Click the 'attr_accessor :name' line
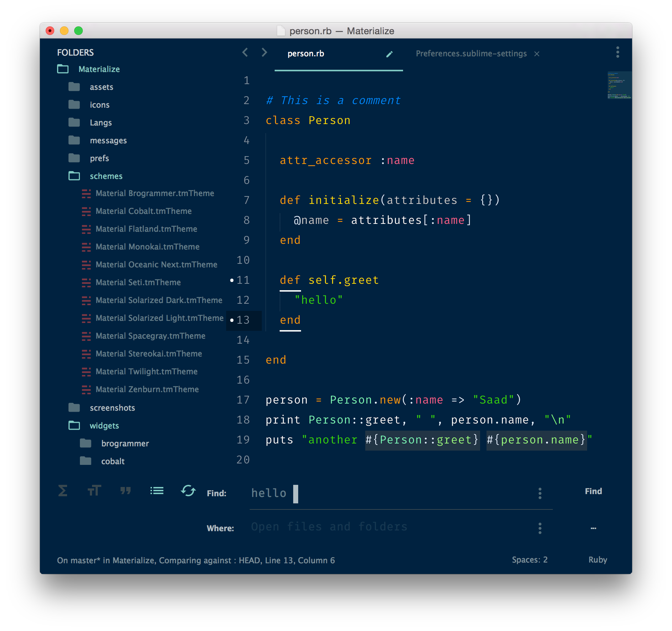 pyautogui.click(x=347, y=160)
